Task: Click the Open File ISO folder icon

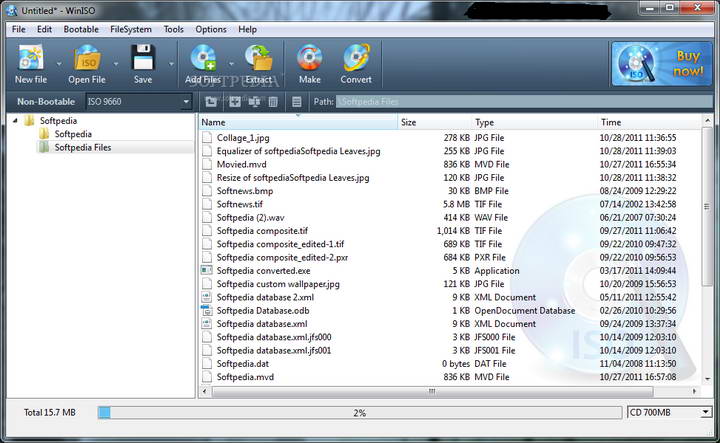Action: [87, 57]
